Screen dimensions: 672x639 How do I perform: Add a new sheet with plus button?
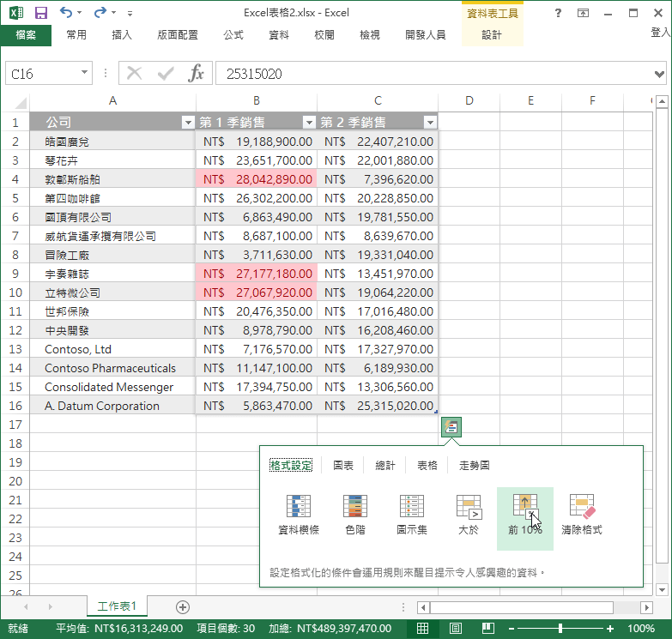[183, 607]
